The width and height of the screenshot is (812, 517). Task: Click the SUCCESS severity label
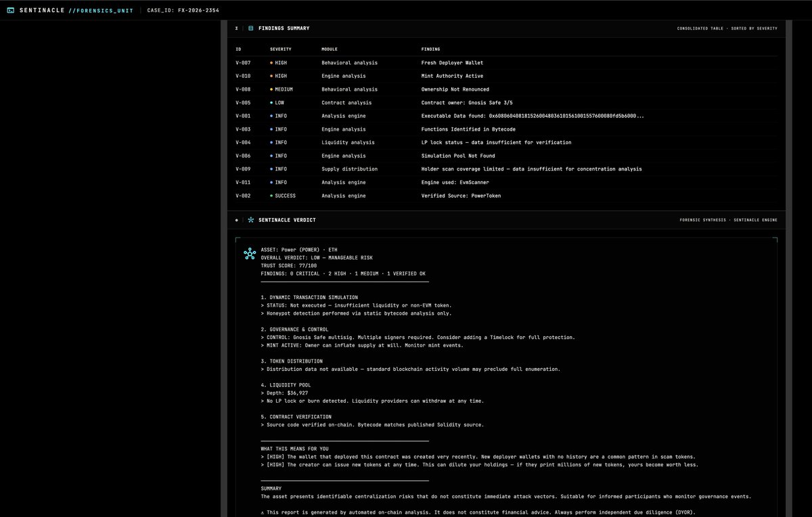[x=286, y=196]
